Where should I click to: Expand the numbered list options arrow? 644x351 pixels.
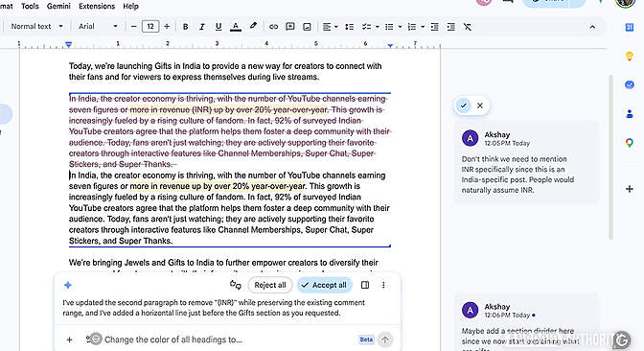(x=423, y=27)
